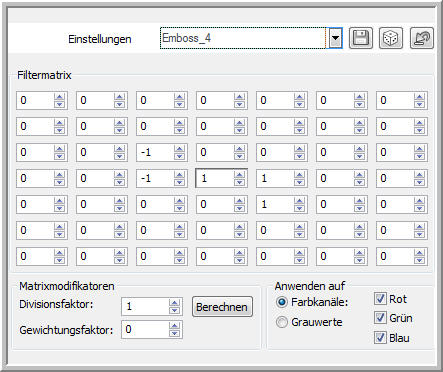Click the randomize parameters dice icon
Viewport: 443px width, 372px height.
pos(391,38)
